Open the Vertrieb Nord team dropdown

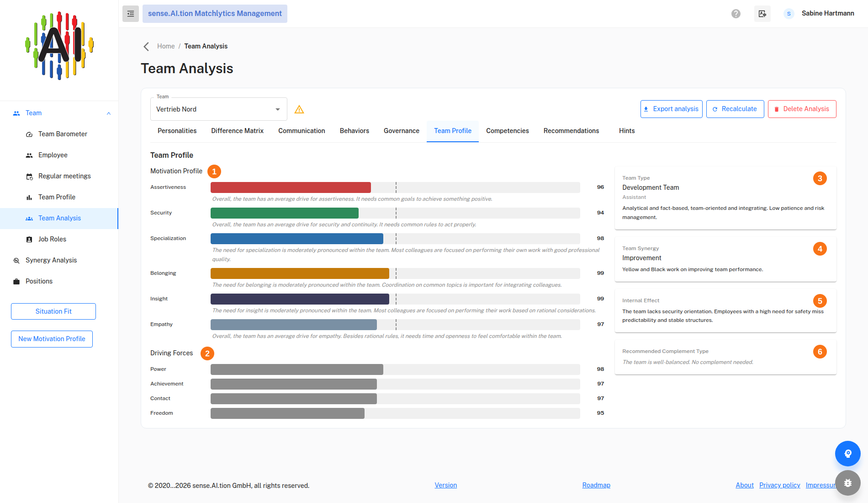click(219, 109)
